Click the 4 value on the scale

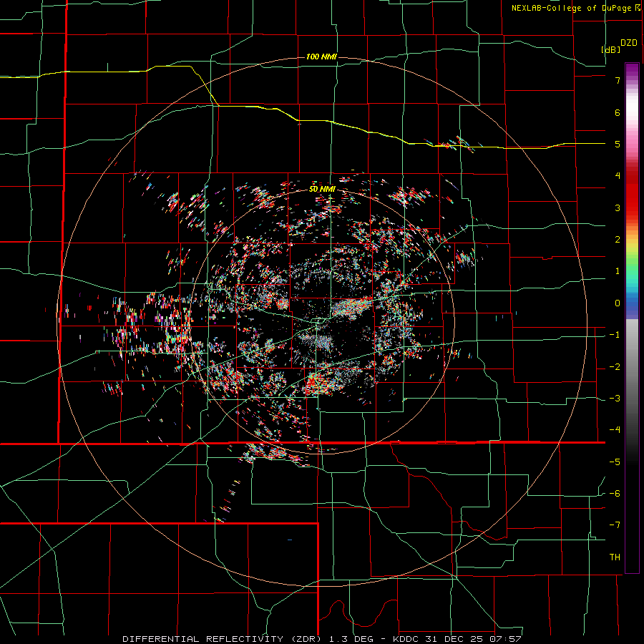[x=618, y=176]
